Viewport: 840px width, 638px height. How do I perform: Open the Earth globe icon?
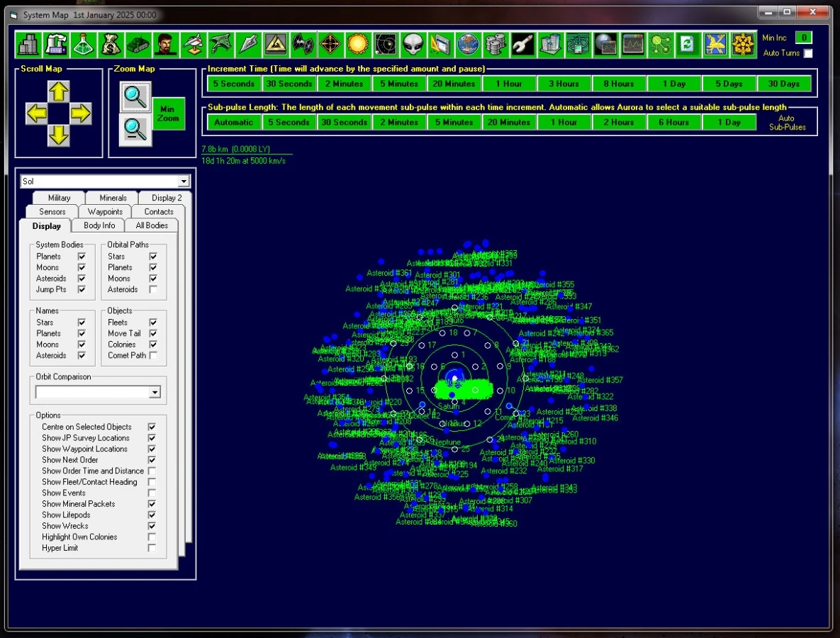coord(469,45)
